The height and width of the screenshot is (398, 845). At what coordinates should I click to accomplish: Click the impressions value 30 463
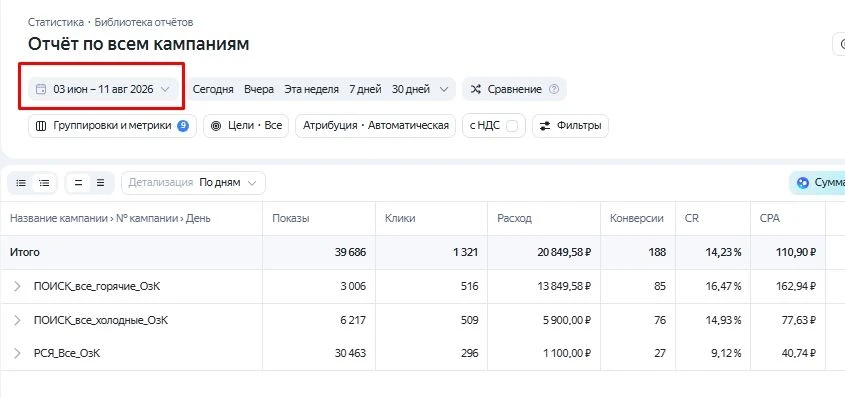pyautogui.click(x=350, y=353)
